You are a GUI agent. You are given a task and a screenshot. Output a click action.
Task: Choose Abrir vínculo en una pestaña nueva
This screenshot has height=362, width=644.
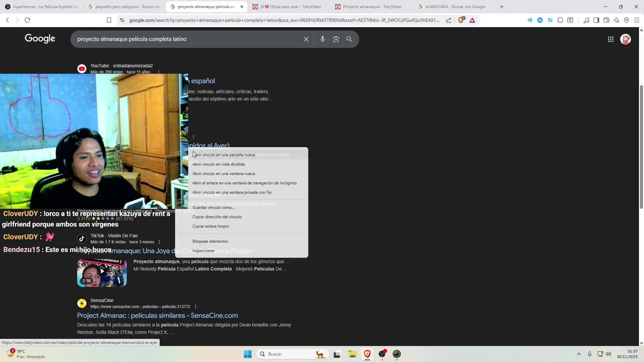point(242,155)
